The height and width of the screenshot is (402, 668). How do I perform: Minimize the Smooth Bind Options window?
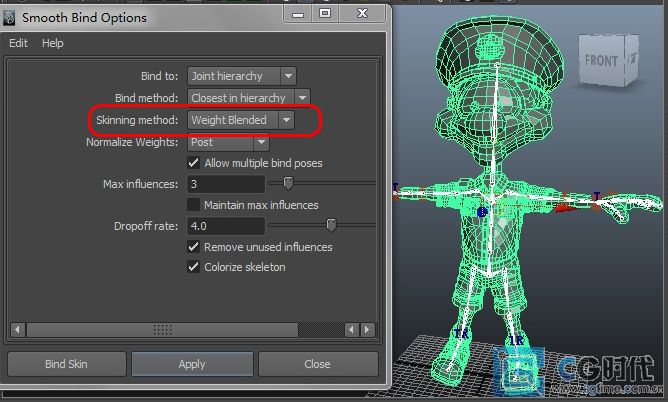coord(298,14)
